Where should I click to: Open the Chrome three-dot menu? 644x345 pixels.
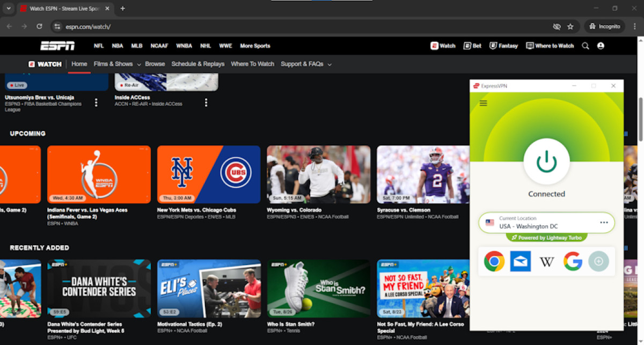[635, 26]
